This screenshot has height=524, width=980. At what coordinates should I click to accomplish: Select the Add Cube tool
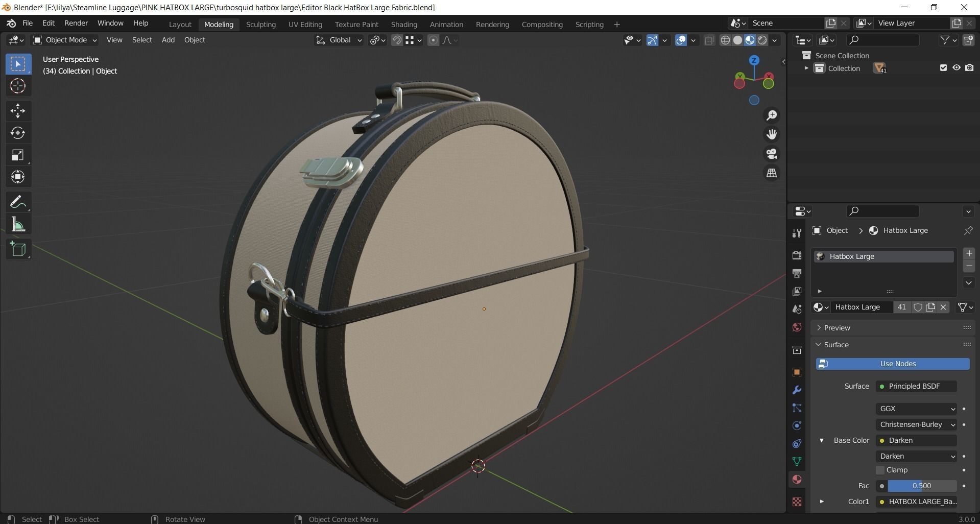pyautogui.click(x=18, y=249)
